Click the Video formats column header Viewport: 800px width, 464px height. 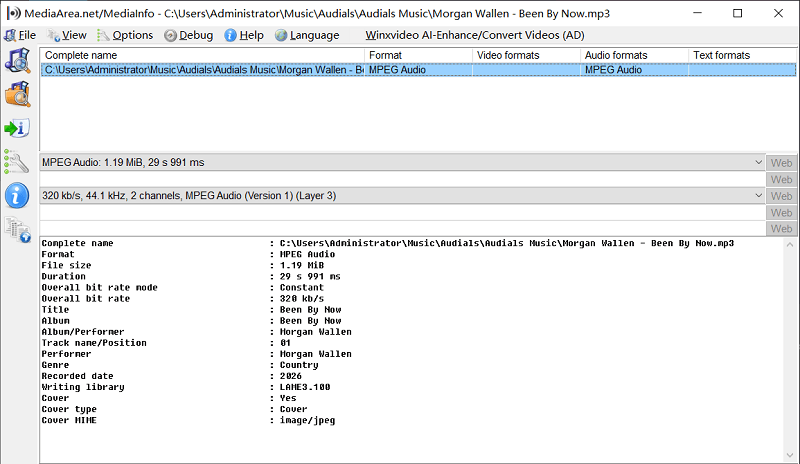tap(527, 55)
